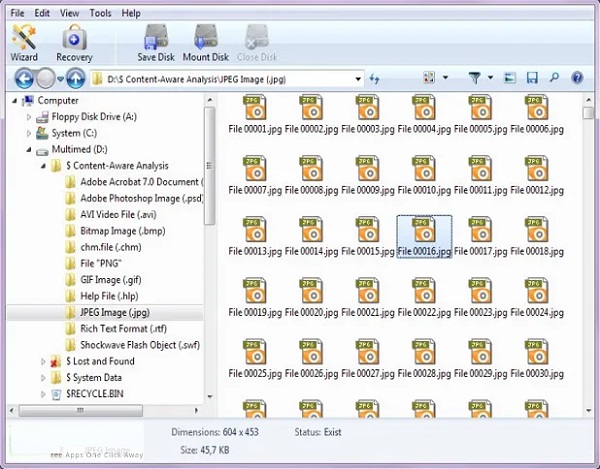Click file list vertical scrollbar down arrow
This screenshot has height=469, width=600.
(x=589, y=410)
